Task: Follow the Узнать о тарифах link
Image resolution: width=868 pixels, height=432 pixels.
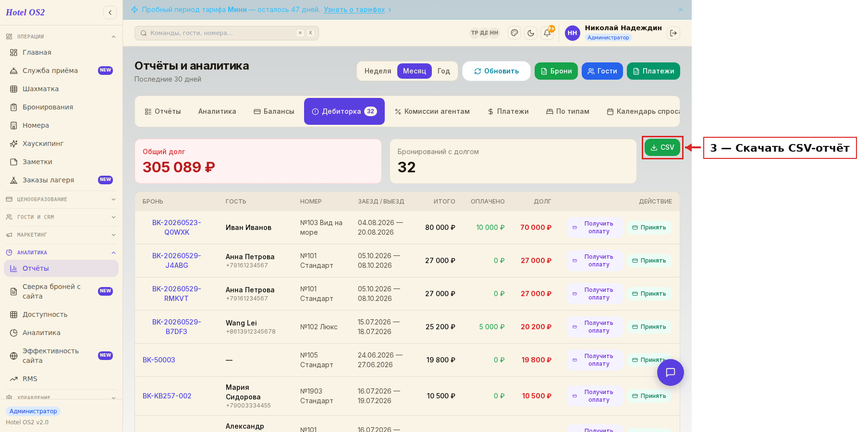Action: click(354, 10)
